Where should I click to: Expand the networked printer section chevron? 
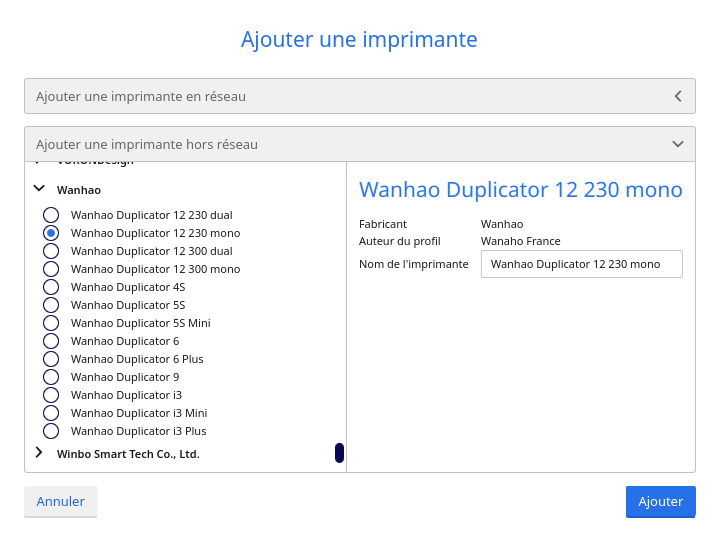coord(678,96)
